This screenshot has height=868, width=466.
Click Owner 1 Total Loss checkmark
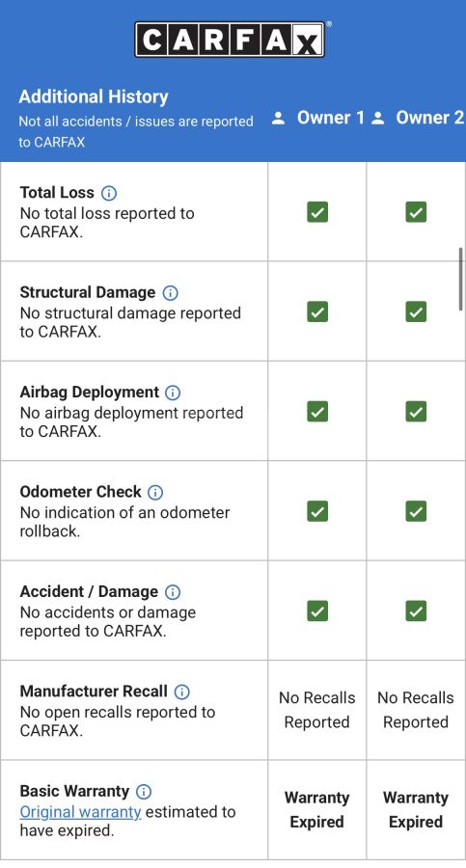(317, 212)
